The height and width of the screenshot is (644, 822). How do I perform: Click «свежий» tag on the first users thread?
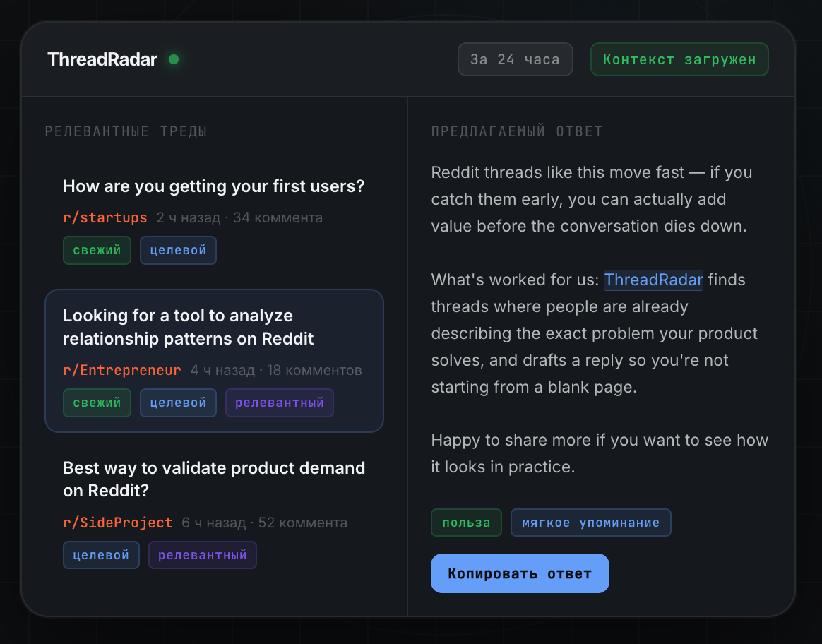pos(97,250)
